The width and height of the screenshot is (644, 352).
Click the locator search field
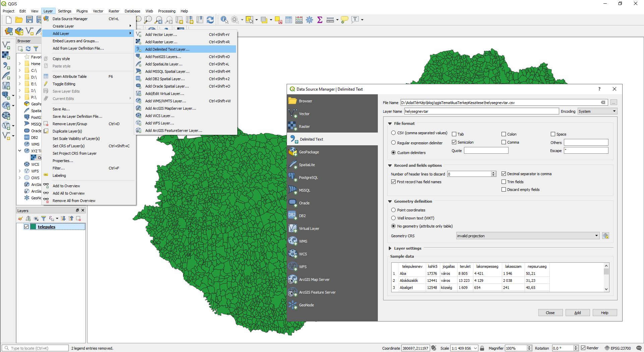click(36, 348)
